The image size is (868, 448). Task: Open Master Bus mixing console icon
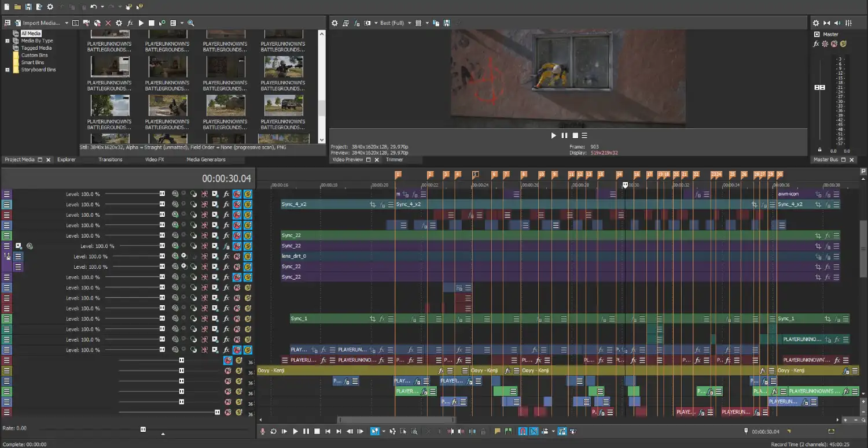click(848, 23)
